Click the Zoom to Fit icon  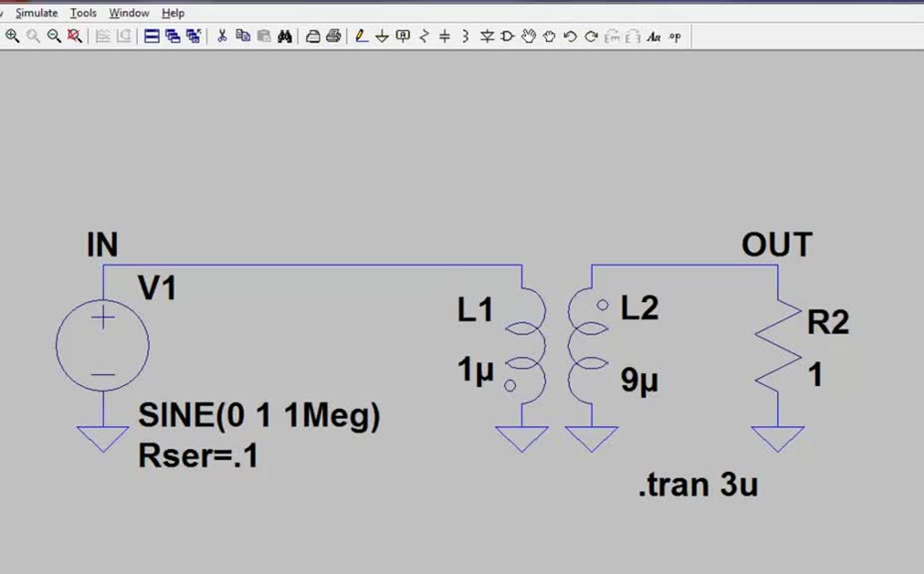tap(74, 36)
